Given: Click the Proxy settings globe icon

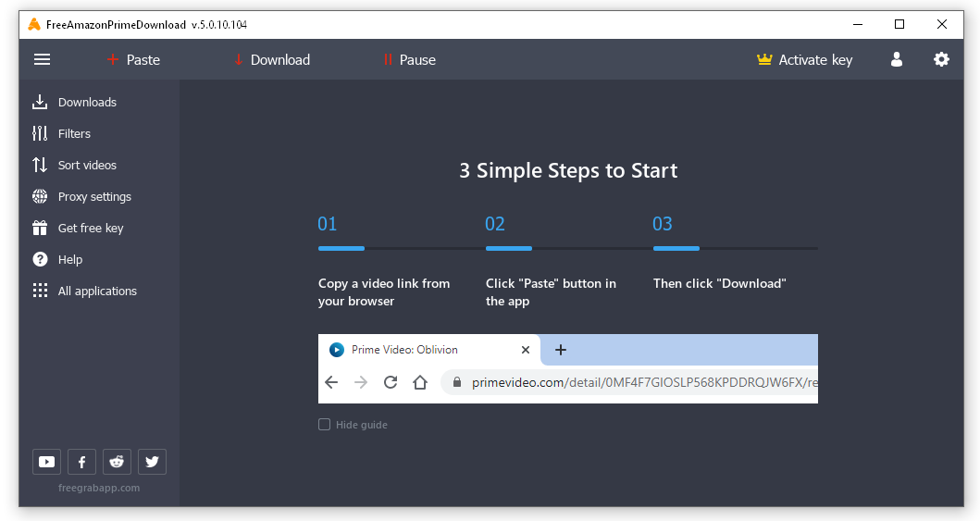Looking at the screenshot, I should click(40, 196).
